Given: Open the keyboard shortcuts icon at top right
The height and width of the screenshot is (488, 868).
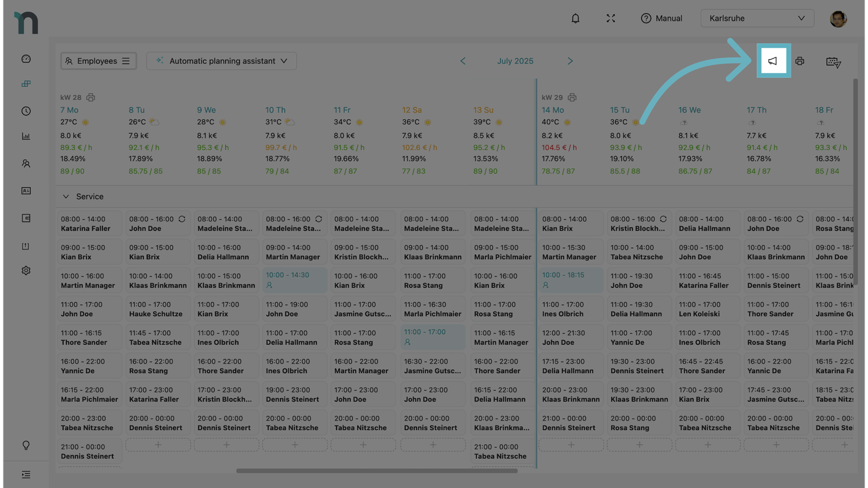Looking at the screenshot, I should pyautogui.click(x=833, y=62).
